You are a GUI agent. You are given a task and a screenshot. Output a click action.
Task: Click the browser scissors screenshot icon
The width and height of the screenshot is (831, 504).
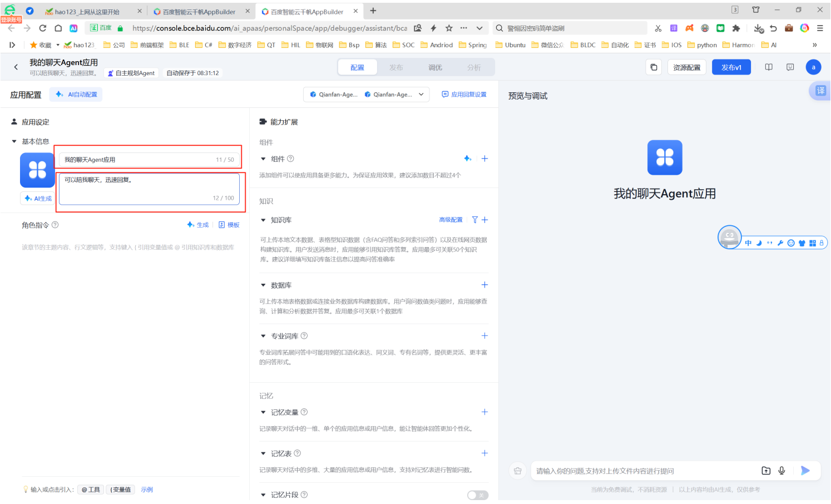pyautogui.click(x=658, y=28)
